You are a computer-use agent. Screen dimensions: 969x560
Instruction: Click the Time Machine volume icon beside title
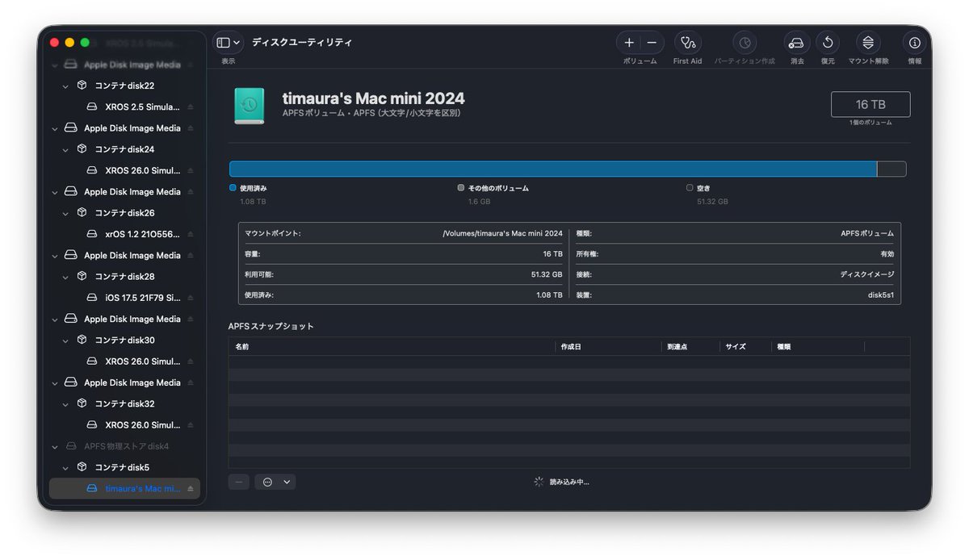(x=249, y=106)
